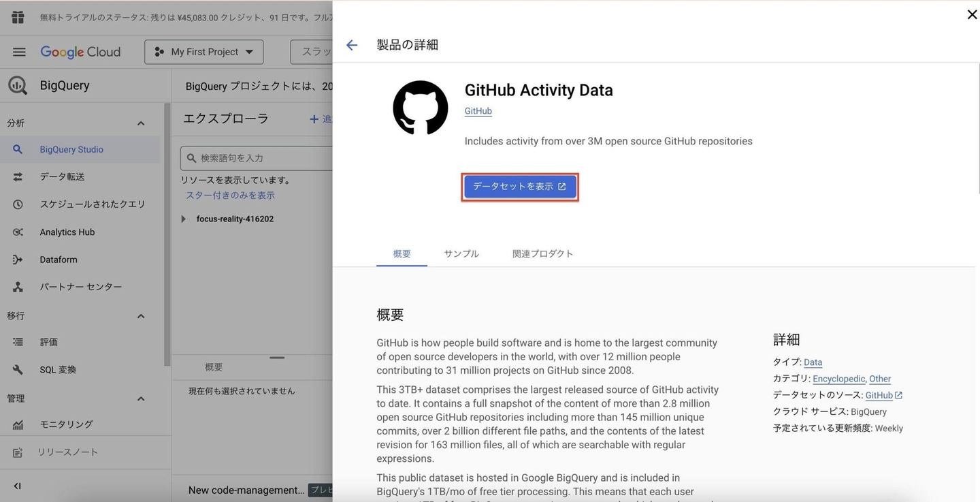Click the SQL 変換 wrench icon
The width and height of the screenshot is (980, 502).
tap(18, 370)
